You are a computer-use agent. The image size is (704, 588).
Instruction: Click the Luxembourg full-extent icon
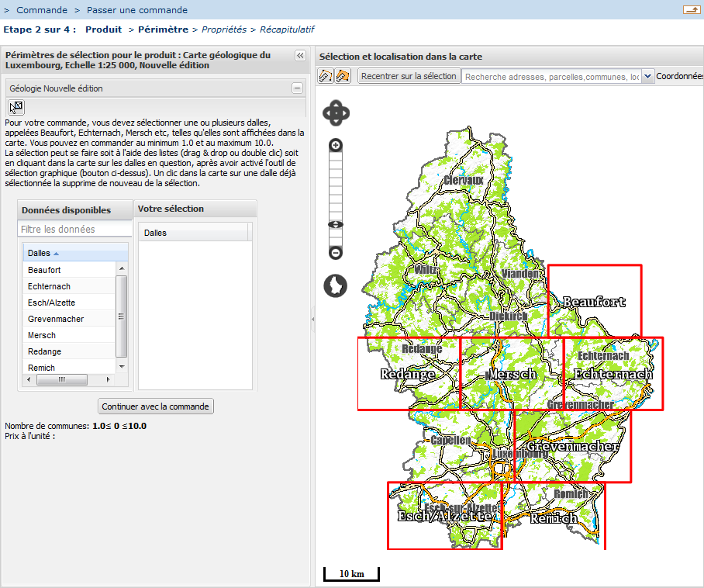(336, 285)
